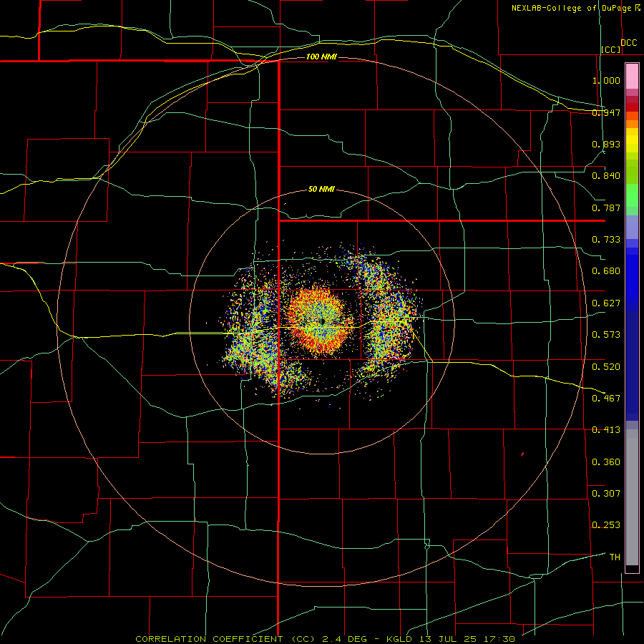Click the 0.520 scale value
644x644 pixels.
606,366
